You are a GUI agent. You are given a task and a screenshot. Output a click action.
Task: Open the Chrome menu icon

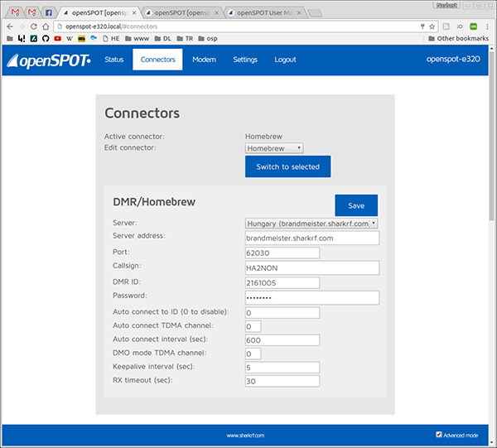coord(487,26)
